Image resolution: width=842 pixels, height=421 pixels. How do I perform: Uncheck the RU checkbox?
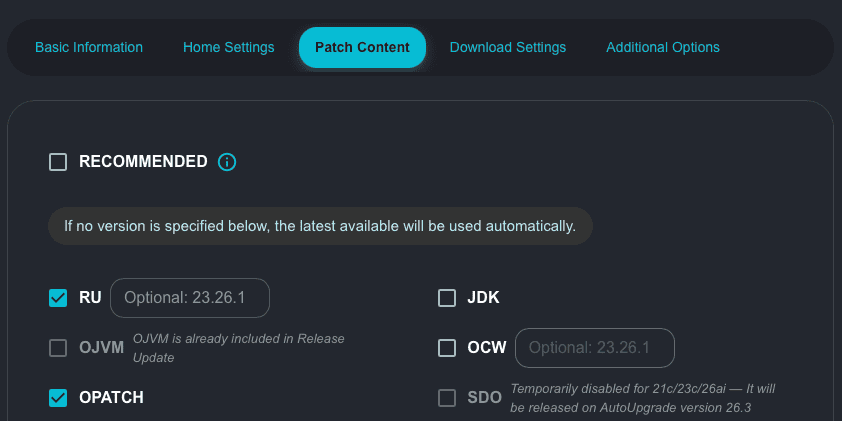point(58,297)
